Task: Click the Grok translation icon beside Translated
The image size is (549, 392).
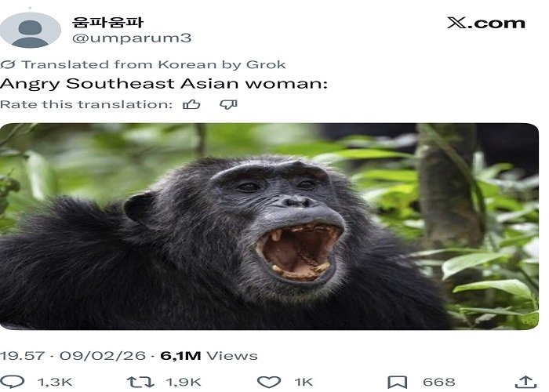Action: (x=8, y=64)
